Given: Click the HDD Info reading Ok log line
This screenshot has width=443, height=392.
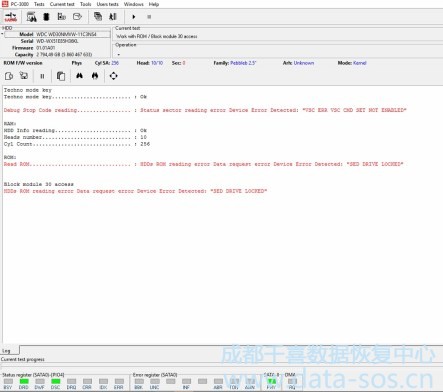Looking at the screenshot, I should [75, 130].
